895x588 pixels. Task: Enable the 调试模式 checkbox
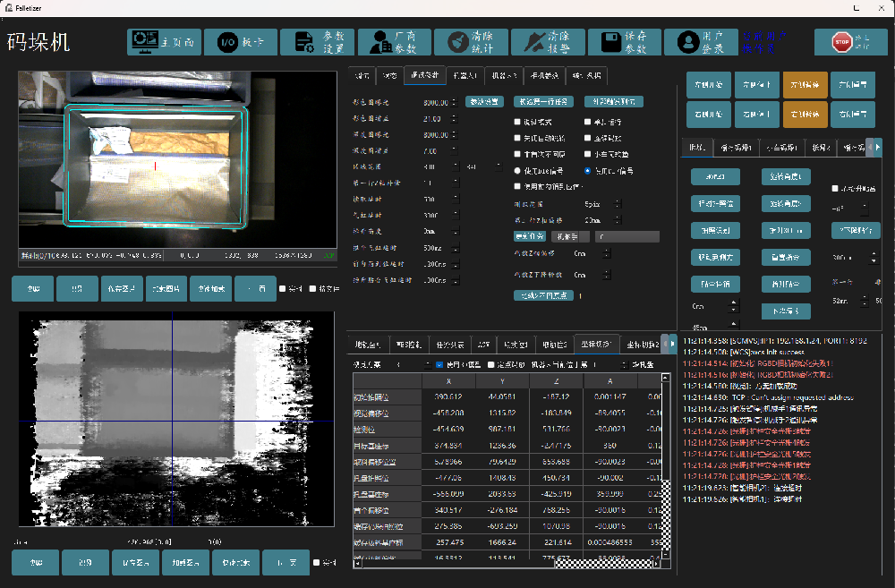517,122
